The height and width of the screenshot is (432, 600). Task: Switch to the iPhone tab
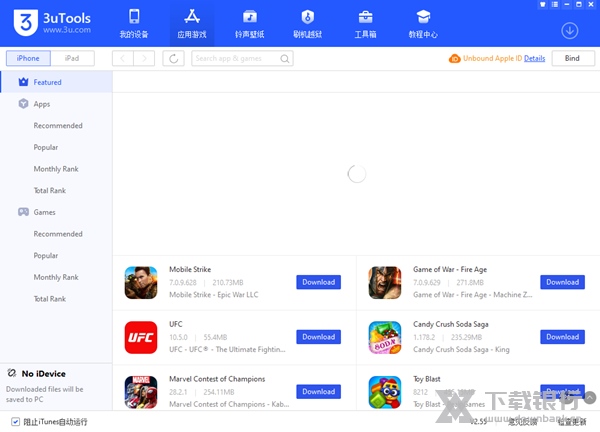28,58
